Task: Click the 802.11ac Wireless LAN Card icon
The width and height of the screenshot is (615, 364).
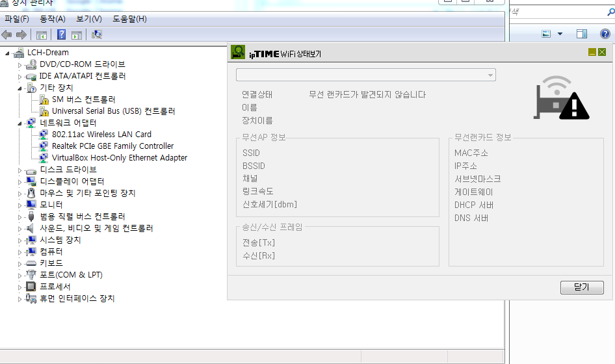Action: coord(44,135)
